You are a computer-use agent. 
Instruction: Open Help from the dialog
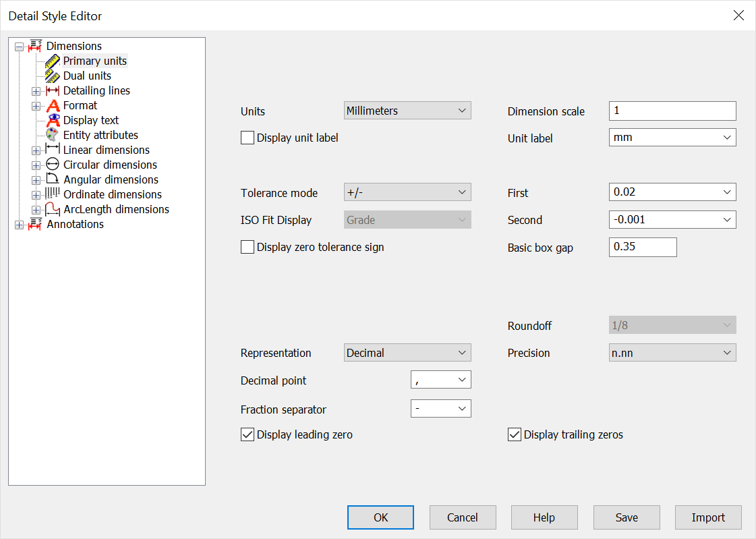(544, 517)
